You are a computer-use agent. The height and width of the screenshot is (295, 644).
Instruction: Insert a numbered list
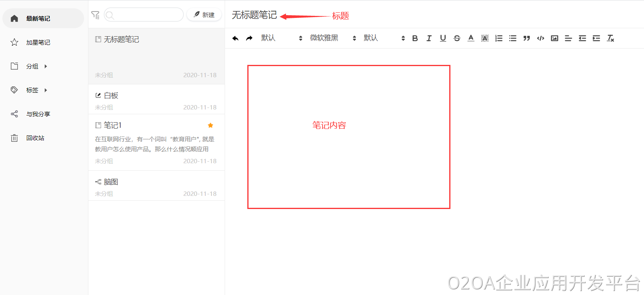[x=499, y=38]
